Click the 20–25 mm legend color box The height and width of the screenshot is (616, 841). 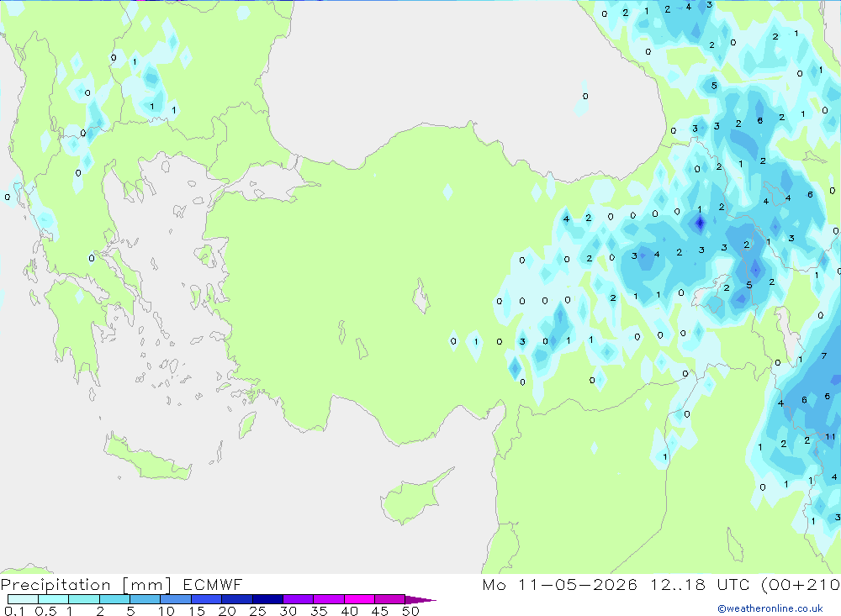237,599
